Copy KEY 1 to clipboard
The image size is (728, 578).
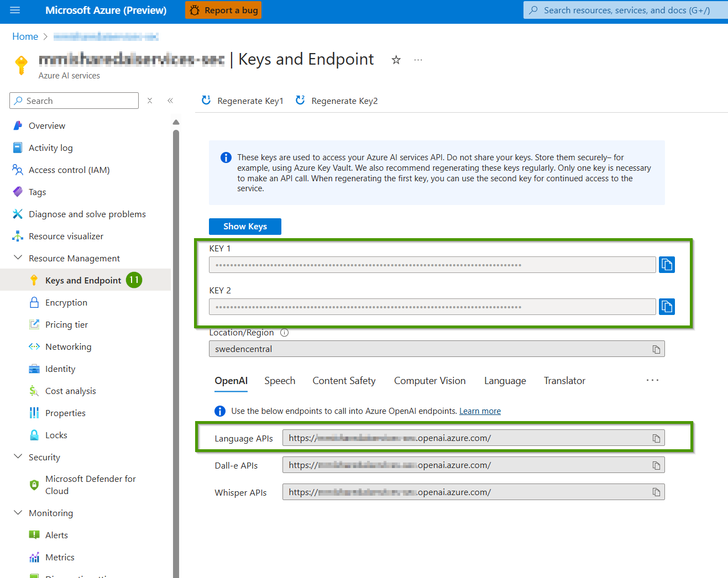click(x=667, y=265)
